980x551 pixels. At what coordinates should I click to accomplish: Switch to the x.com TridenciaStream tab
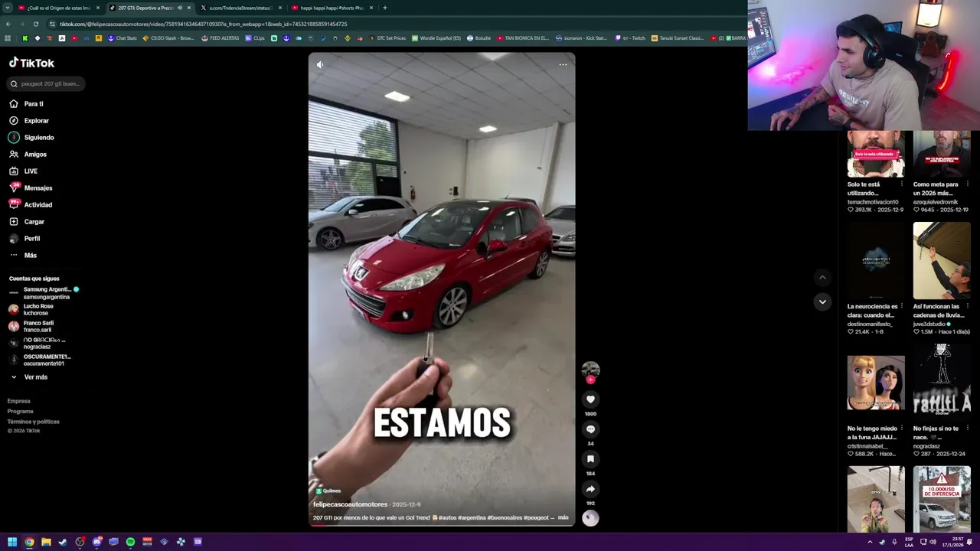[241, 8]
